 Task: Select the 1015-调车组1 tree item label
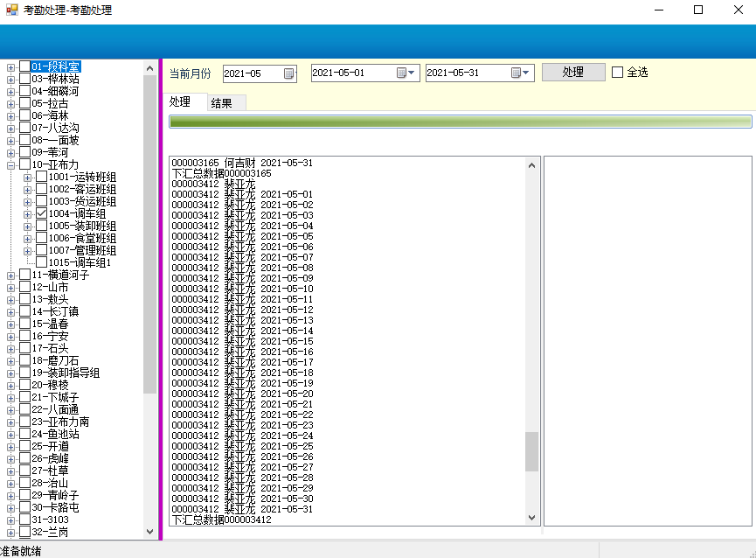80,262
